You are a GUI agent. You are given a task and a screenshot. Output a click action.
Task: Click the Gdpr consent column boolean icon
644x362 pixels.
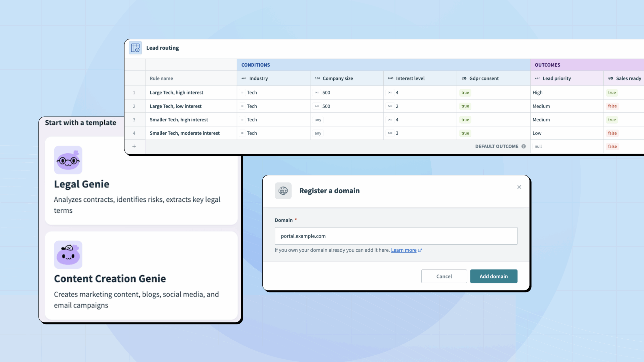464,78
